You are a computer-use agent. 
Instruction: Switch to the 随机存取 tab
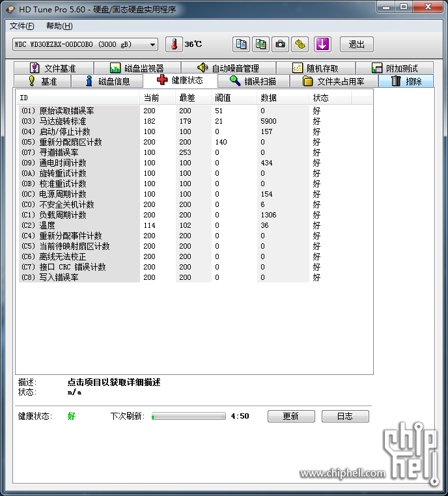[x=315, y=68]
